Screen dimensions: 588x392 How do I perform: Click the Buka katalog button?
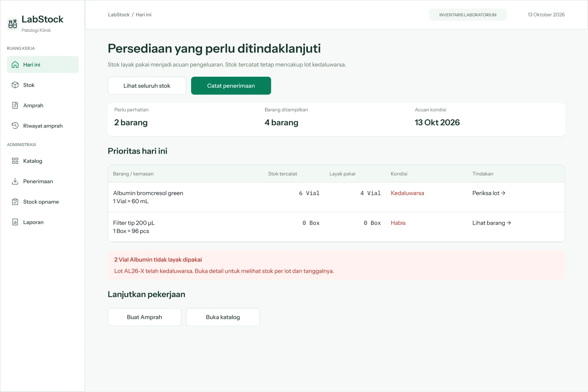(223, 317)
